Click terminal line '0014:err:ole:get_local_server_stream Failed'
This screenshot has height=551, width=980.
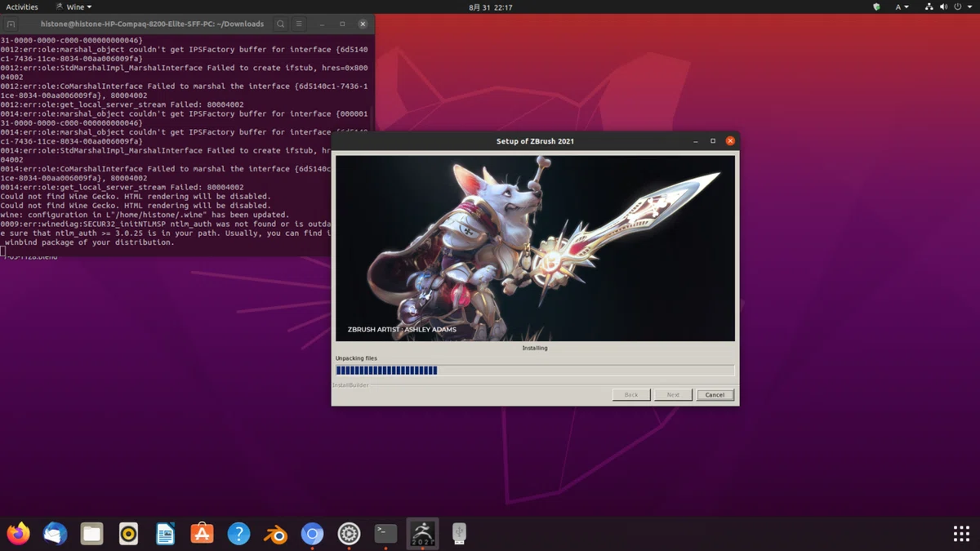(122, 187)
